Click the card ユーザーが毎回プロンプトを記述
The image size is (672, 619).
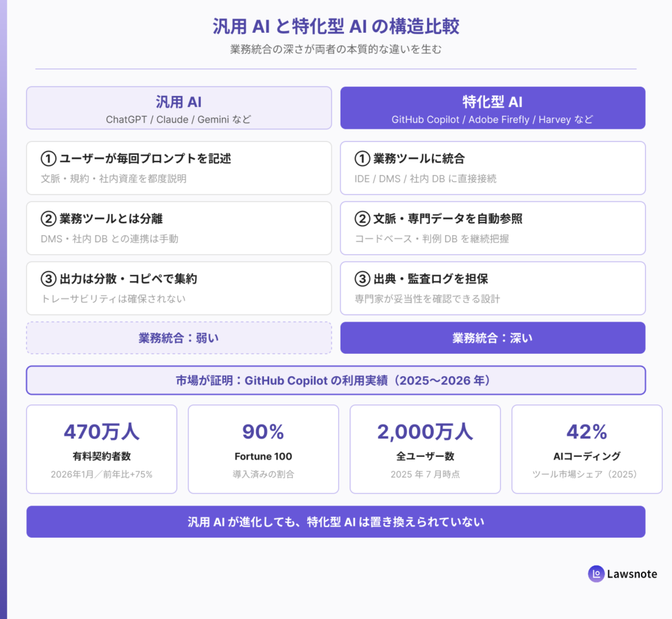click(179, 168)
